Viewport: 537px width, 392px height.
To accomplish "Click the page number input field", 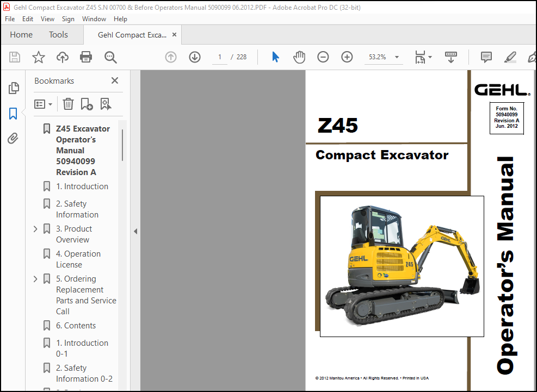I will 219,57.
